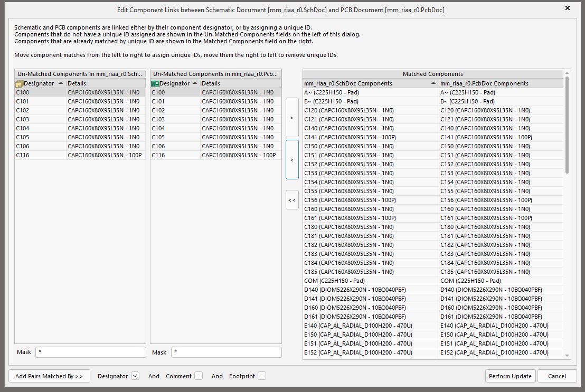Enable the Footprint matching checkbox
The width and height of the screenshot is (585, 392).
262,376
